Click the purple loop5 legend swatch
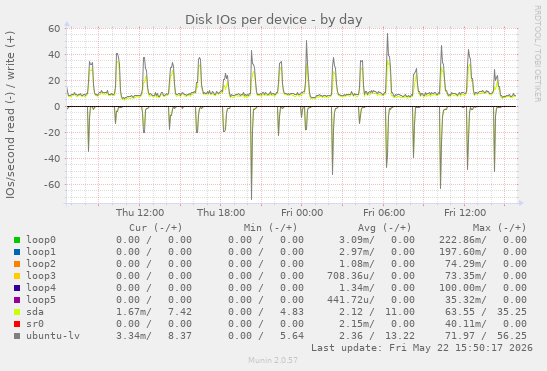The width and height of the screenshot is (547, 371). pyautogui.click(x=17, y=300)
